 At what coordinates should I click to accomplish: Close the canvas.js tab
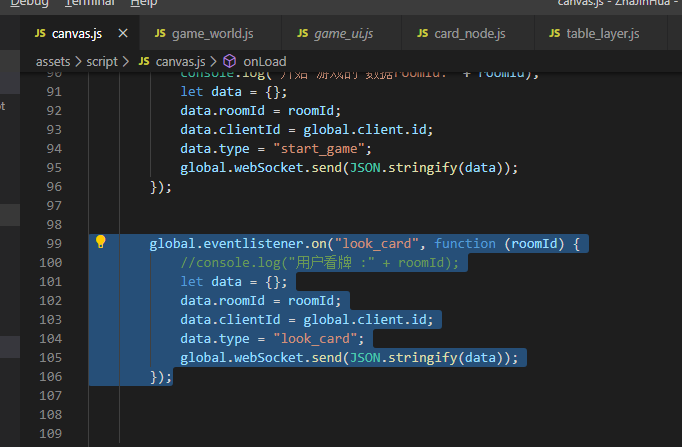coord(123,33)
